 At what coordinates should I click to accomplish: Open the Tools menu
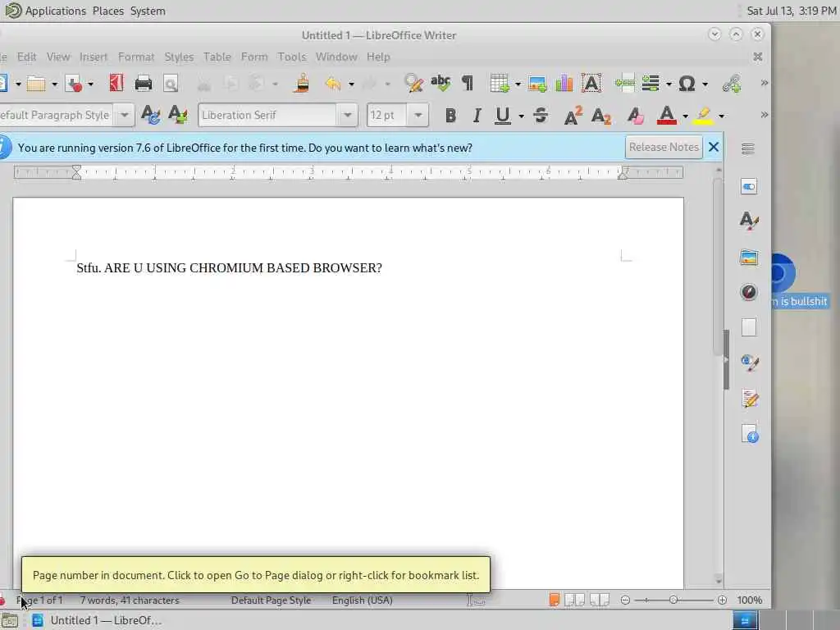click(292, 57)
